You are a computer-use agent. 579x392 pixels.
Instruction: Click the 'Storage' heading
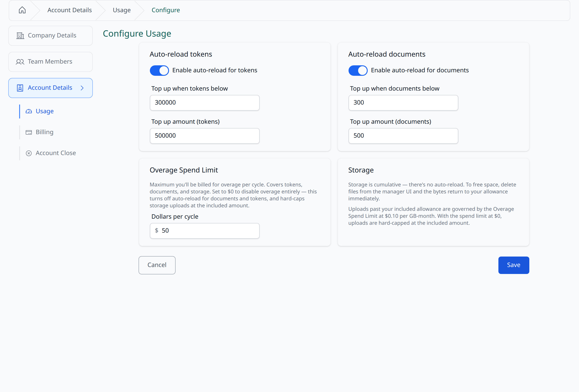pos(361,170)
